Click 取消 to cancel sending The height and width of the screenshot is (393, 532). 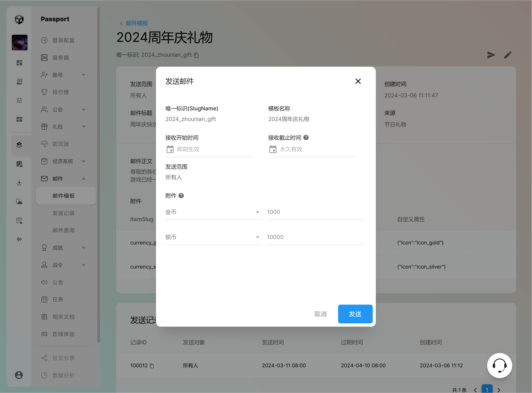320,314
